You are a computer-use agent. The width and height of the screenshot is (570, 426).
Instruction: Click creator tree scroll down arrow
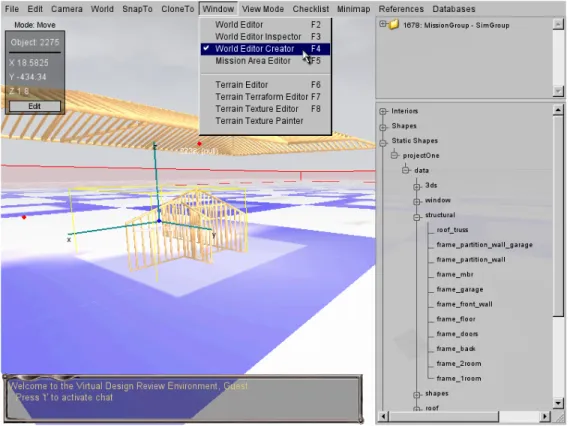(558, 402)
